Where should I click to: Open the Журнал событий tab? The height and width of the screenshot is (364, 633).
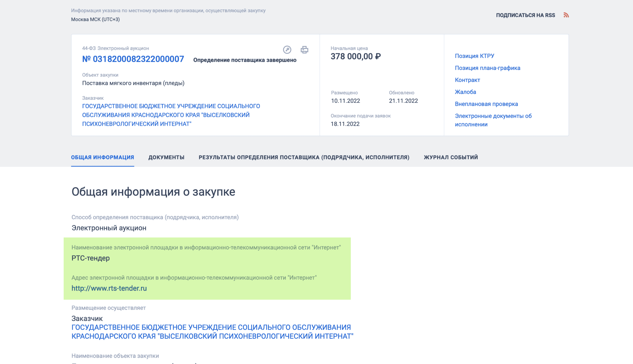pyautogui.click(x=451, y=157)
